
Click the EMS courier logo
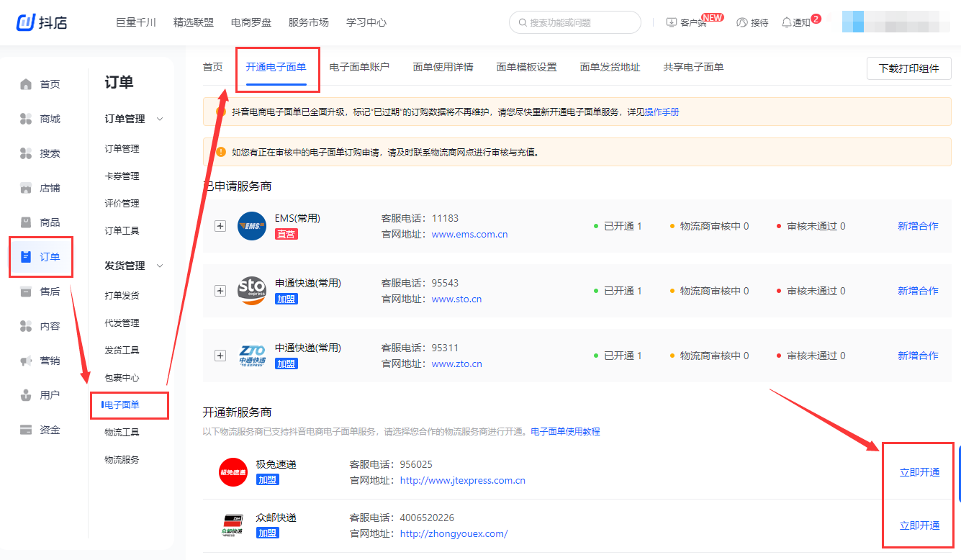[252, 226]
